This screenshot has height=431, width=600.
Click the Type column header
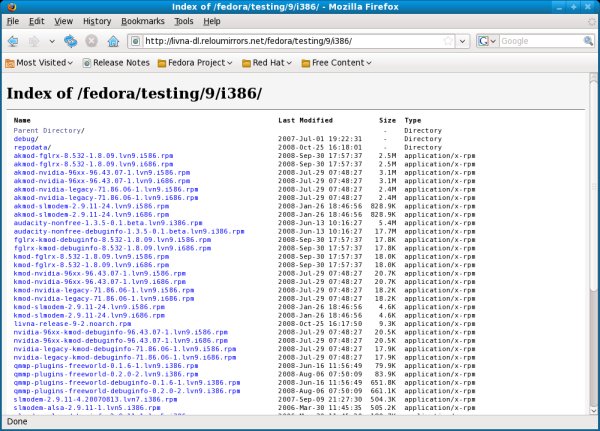[x=412, y=121]
